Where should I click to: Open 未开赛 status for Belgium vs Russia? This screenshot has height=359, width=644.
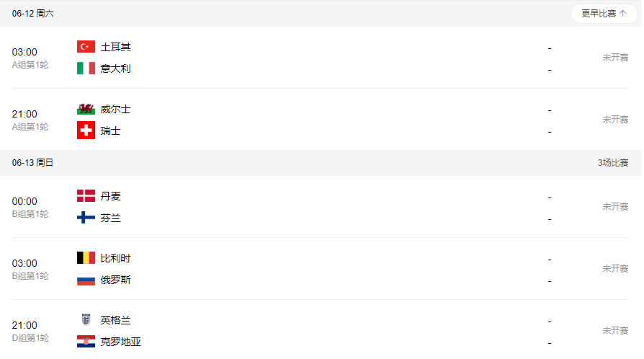[615, 269]
